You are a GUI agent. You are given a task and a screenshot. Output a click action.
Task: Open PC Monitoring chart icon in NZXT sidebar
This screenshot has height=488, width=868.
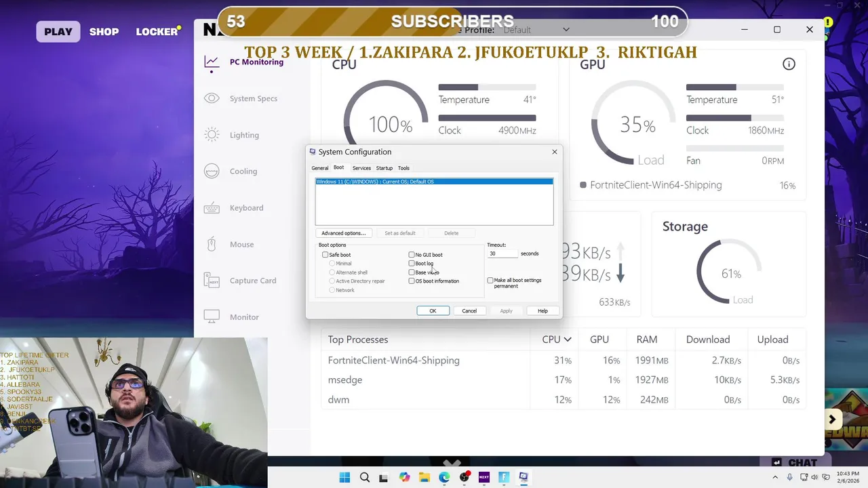tap(212, 62)
